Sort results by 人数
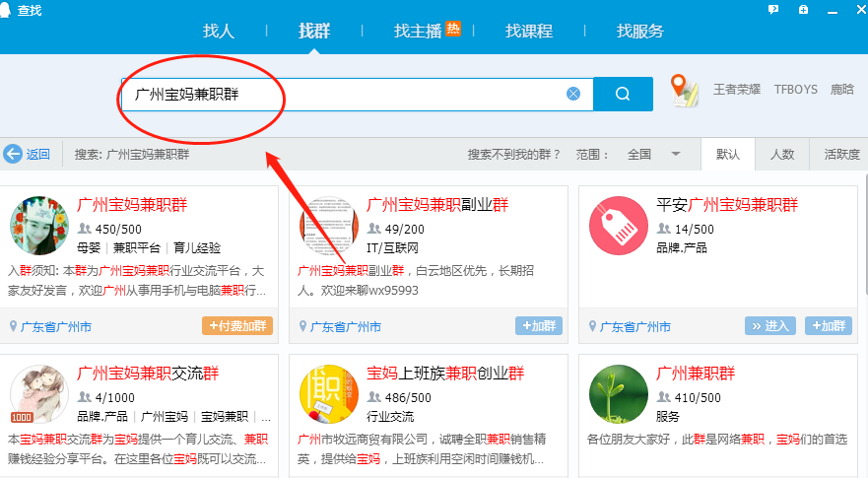Screen dimensions: 868x478 tap(782, 154)
